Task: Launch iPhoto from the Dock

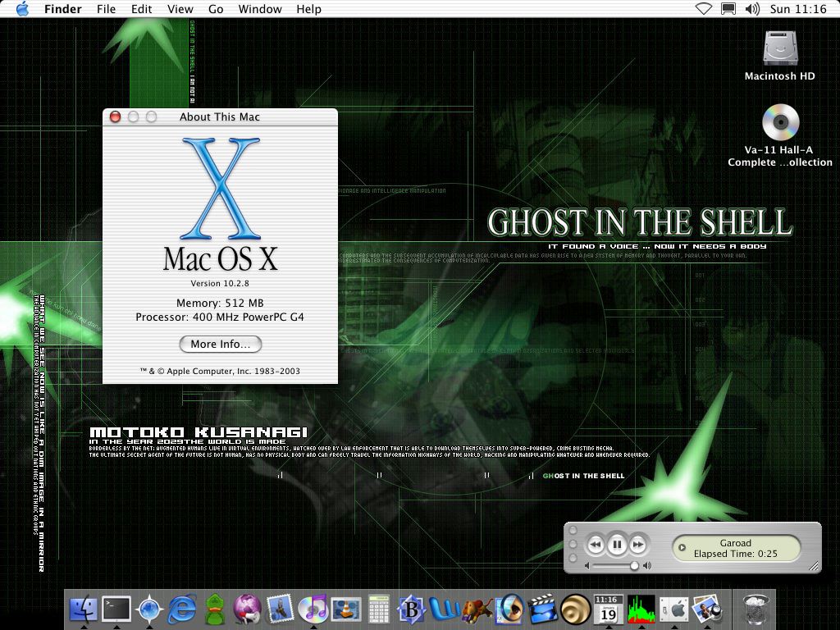Action: pos(706,609)
